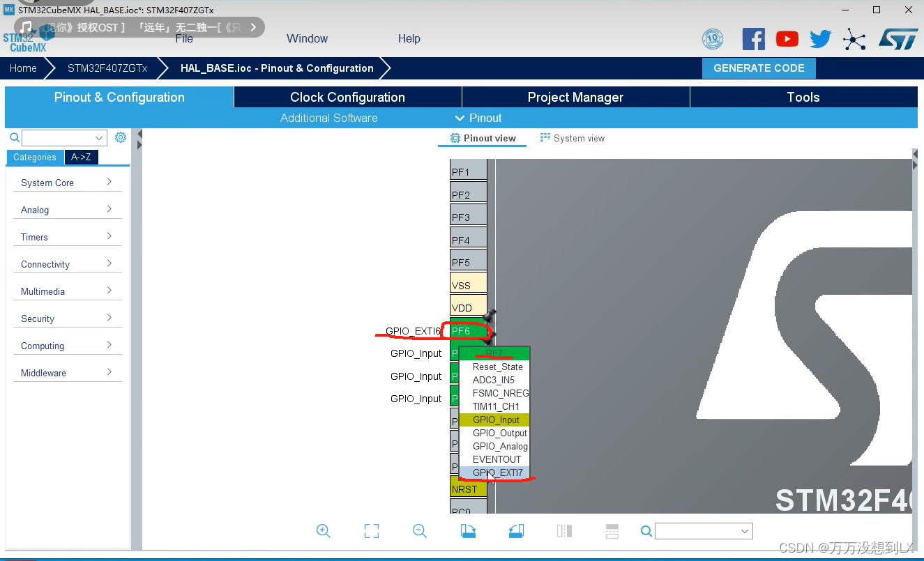Go to Home via the breadcrumb link
924x561 pixels.
[22, 68]
